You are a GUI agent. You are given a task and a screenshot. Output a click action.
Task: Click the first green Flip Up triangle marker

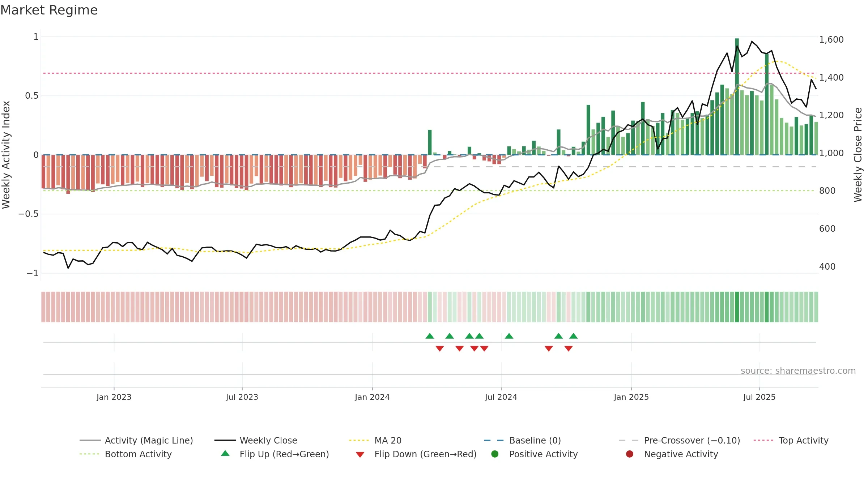pyautogui.click(x=430, y=336)
